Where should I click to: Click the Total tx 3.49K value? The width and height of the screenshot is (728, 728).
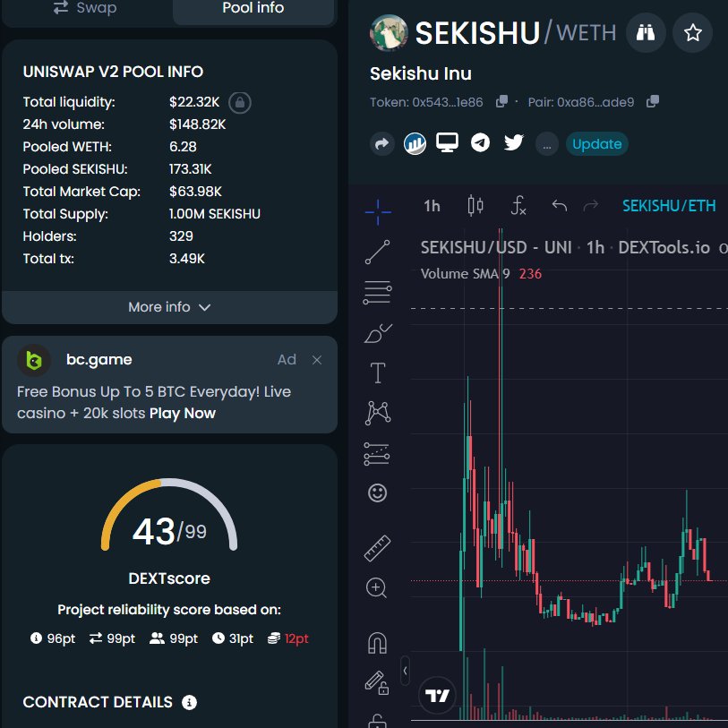tap(187, 259)
